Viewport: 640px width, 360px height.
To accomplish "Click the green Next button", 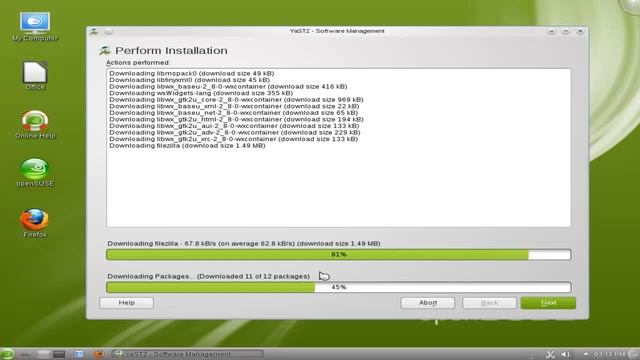I will click(548, 303).
